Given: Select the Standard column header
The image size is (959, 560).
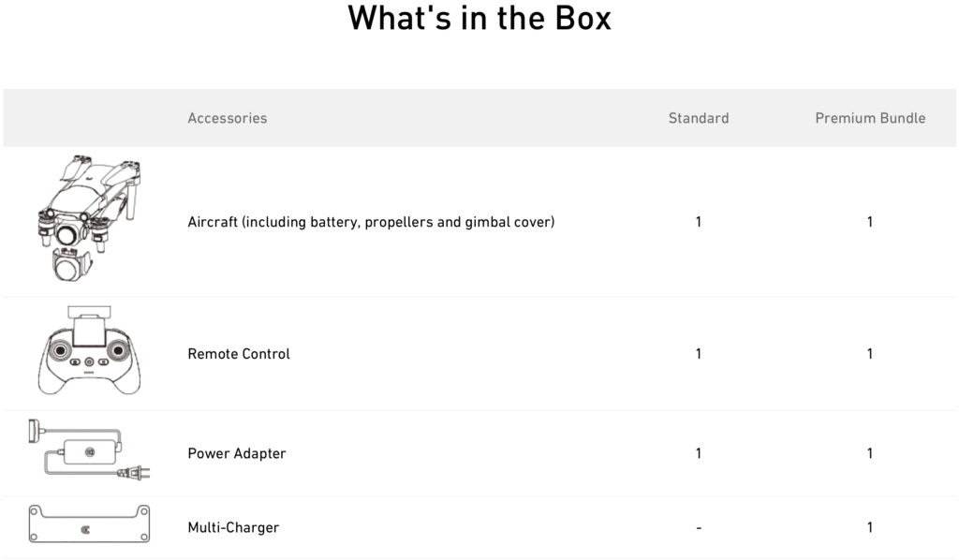Looking at the screenshot, I should pyautogui.click(x=699, y=118).
